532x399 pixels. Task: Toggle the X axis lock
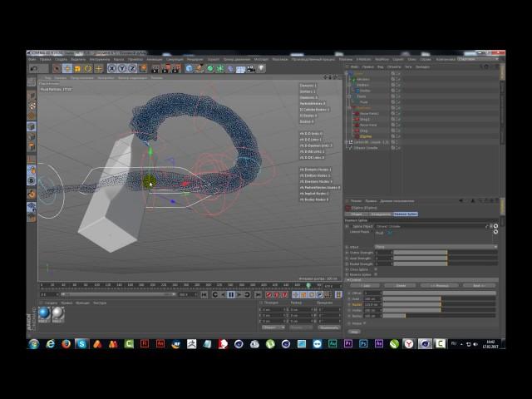click(x=111, y=69)
